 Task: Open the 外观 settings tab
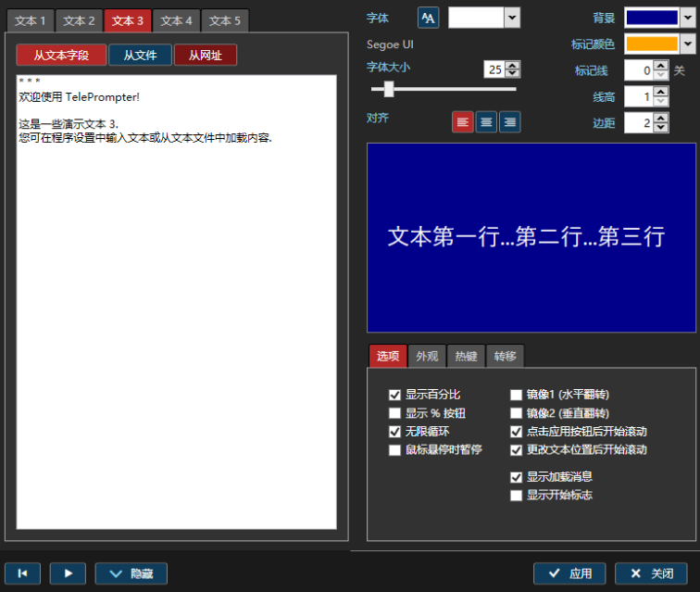(x=427, y=356)
